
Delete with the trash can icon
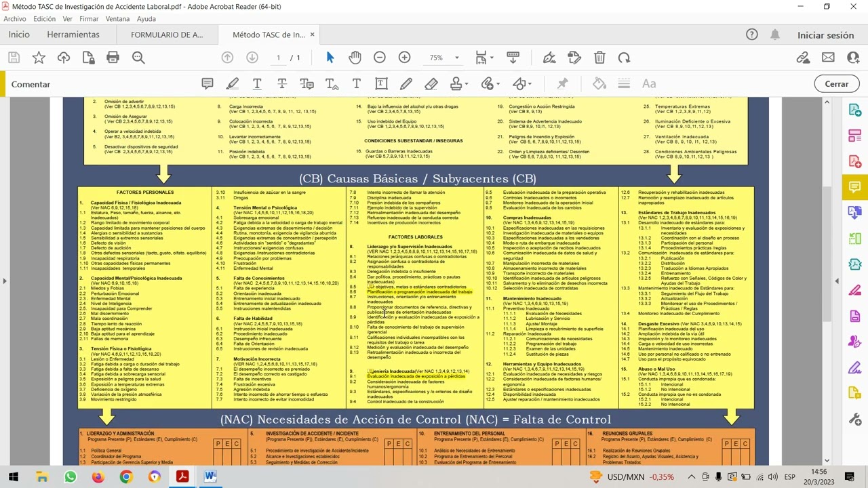(599, 58)
